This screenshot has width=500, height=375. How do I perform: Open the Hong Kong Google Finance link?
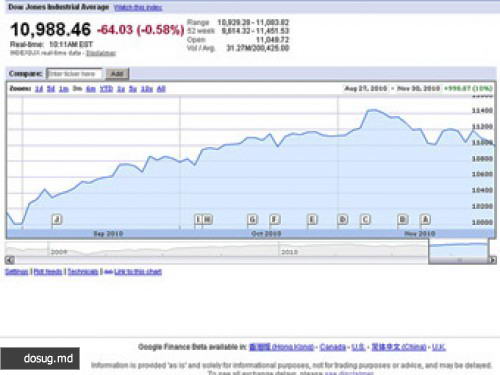[x=282, y=347]
